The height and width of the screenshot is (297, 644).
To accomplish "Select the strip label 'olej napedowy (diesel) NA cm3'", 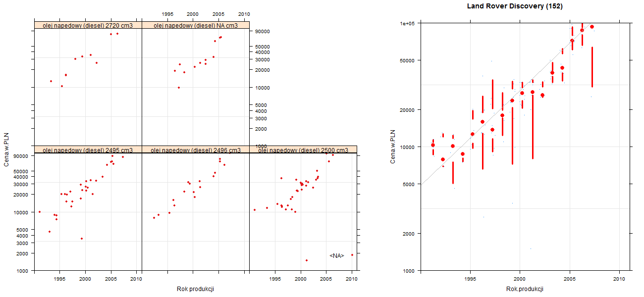I will click(x=195, y=25).
